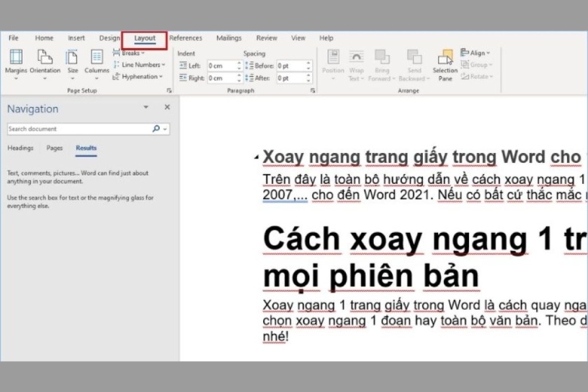Open the Rotate dropdown
The width and height of the screenshot is (588, 392).
pos(476,77)
